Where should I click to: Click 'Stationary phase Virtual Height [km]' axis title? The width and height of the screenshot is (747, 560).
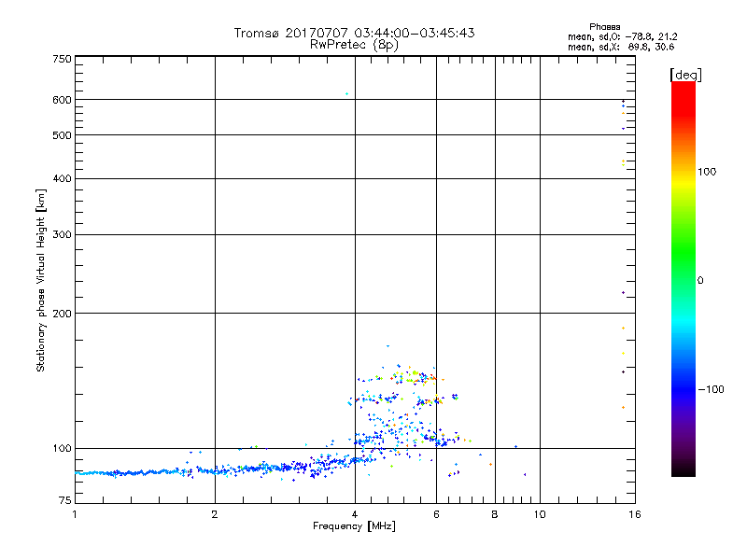coord(41,280)
